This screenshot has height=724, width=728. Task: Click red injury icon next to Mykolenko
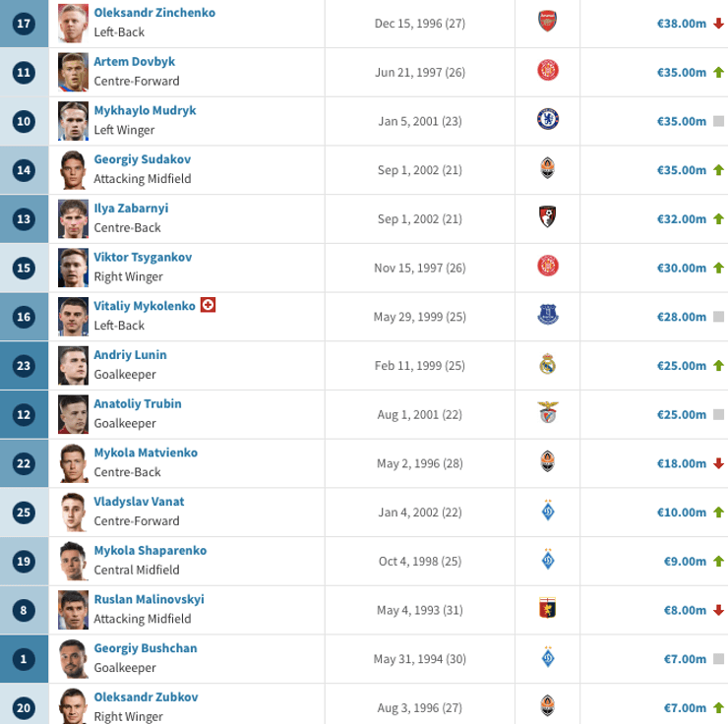(x=208, y=306)
